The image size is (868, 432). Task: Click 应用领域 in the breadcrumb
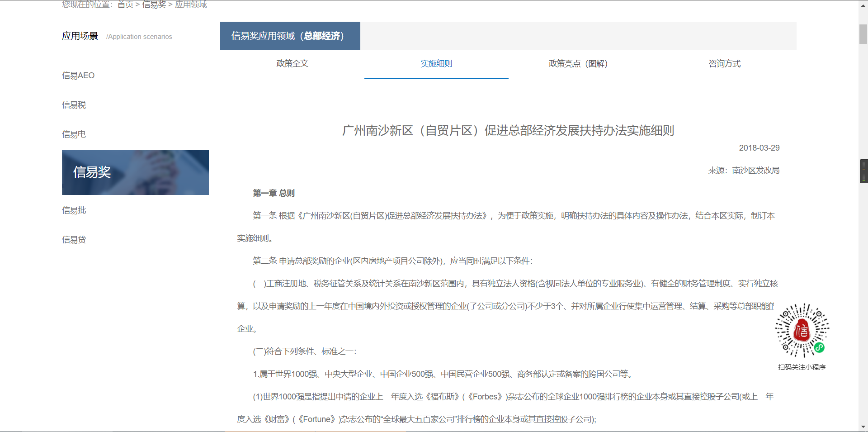coord(191,5)
